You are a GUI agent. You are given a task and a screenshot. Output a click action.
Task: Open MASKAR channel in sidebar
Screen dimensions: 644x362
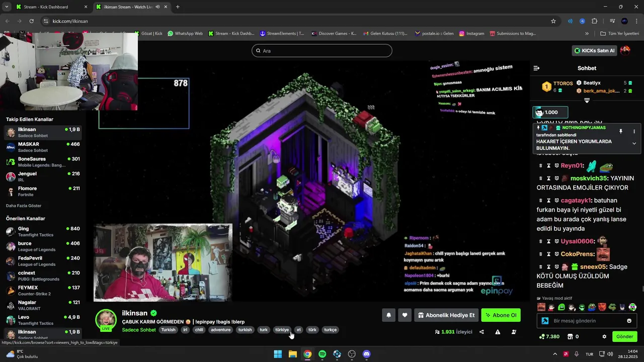coord(43,147)
